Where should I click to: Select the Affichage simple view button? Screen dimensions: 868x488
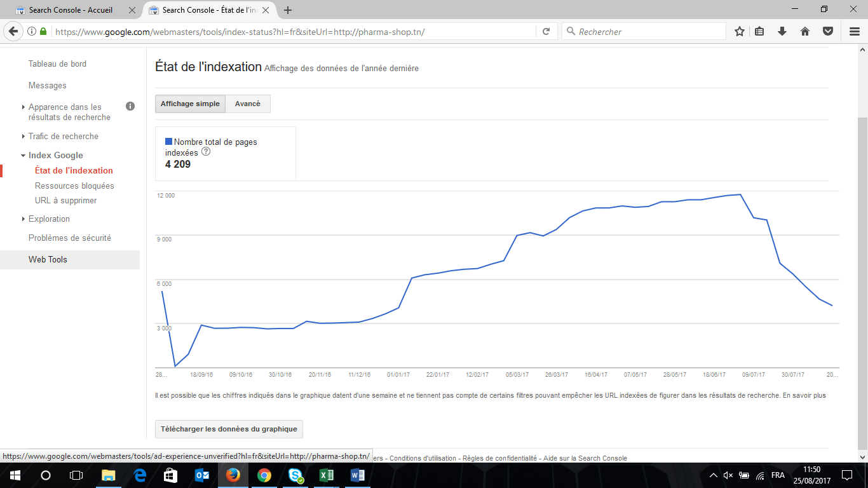click(x=190, y=104)
